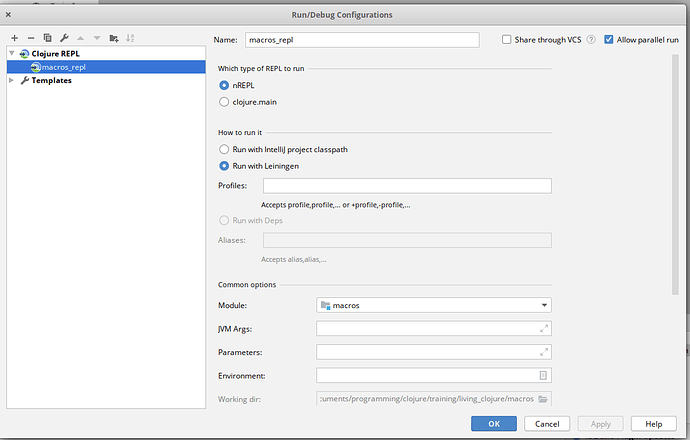Click the 'Accepts alias,alias,...' hint text
This screenshot has width=690, height=440.
[294, 260]
